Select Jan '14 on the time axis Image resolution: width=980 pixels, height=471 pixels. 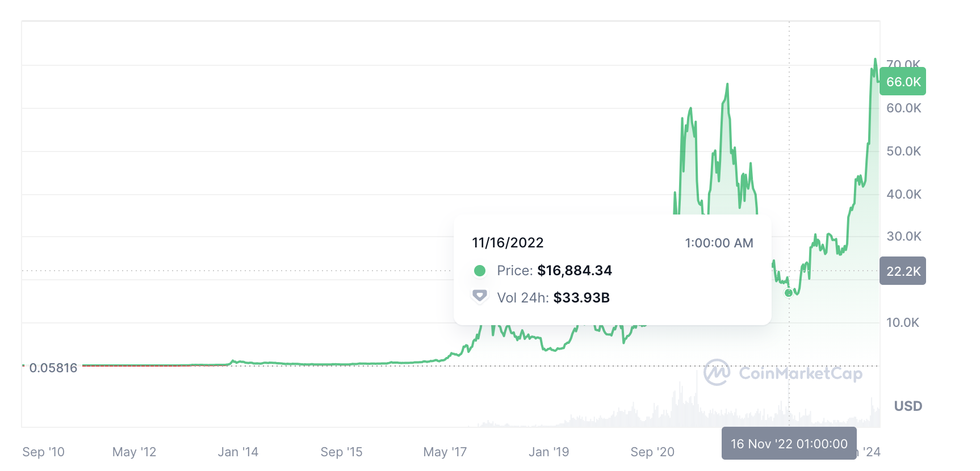[238, 452]
